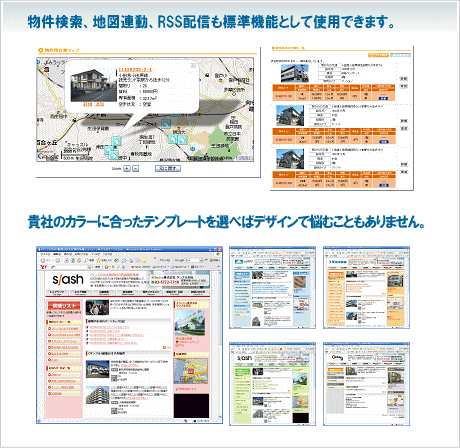Click the blue button in the second listing's table
The width and height of the screenshot is (460, 448).
384,142
